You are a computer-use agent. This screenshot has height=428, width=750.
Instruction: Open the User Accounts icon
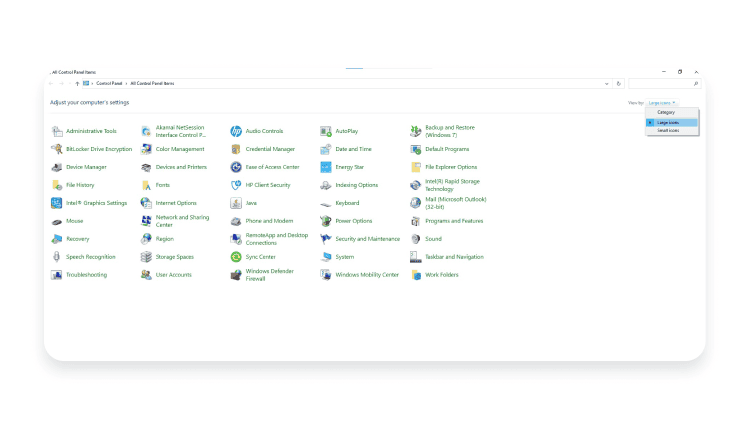pyautogui.click(x=146, y=275)
